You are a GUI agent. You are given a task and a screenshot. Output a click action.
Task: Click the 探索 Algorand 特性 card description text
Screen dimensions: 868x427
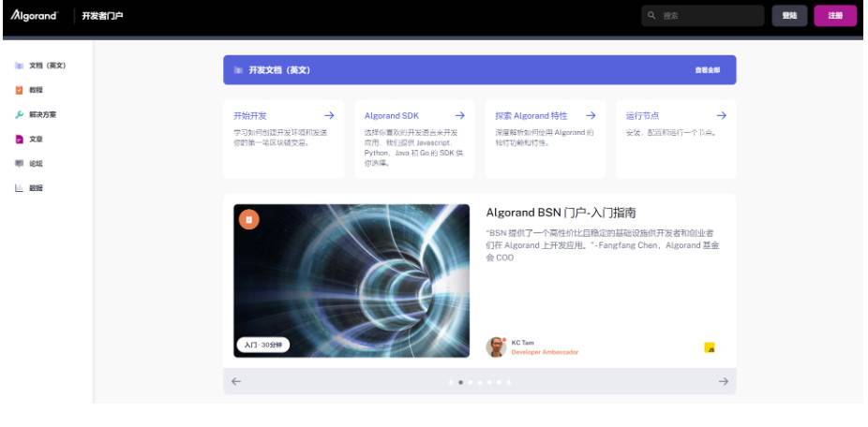(545, 138)
